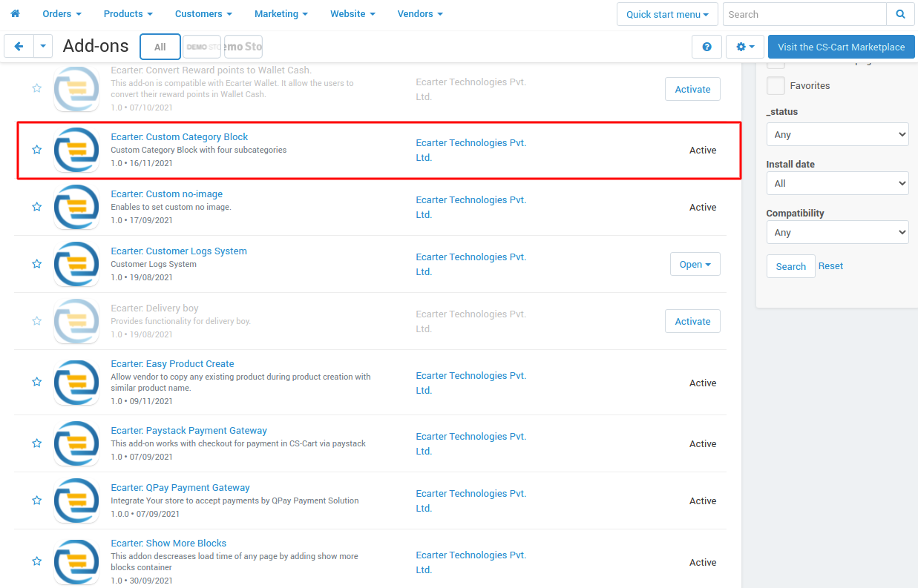Select the All storefront tab

tap(160, 47)
